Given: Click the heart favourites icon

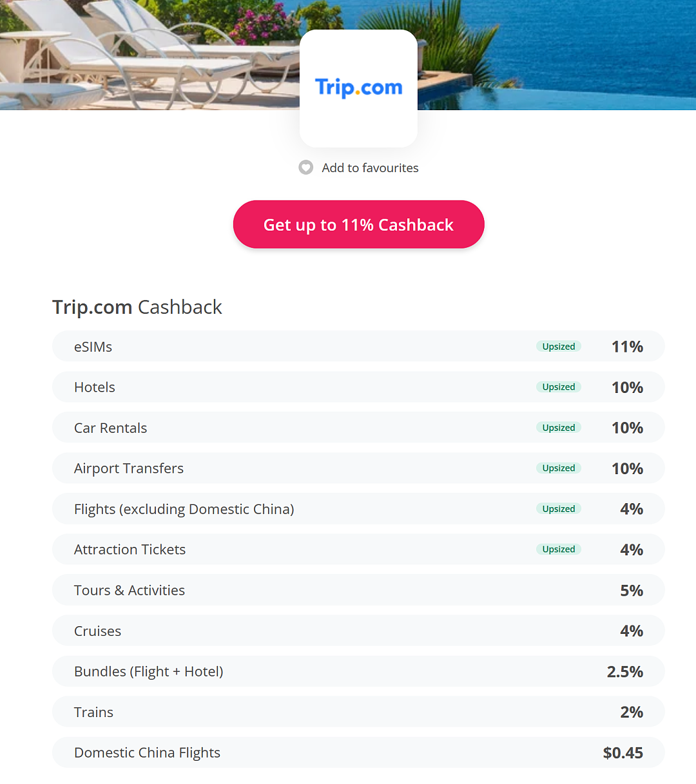Looking at the screenshot, I should pyautogui.click(x=305, y=167).
